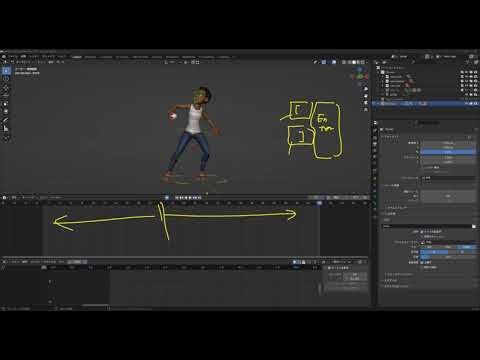Click the pan view hand icon

point(366,96)
